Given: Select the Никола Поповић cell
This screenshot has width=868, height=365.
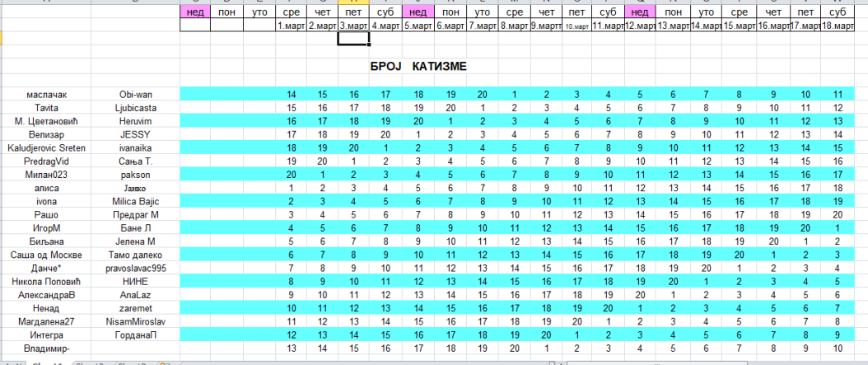Looking at the screenshot, I should coord(46,282).
